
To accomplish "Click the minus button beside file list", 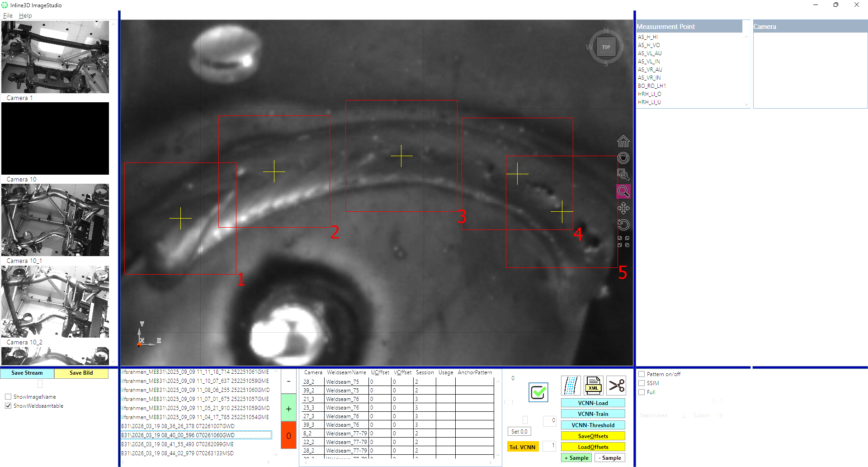I will (288, 381).
